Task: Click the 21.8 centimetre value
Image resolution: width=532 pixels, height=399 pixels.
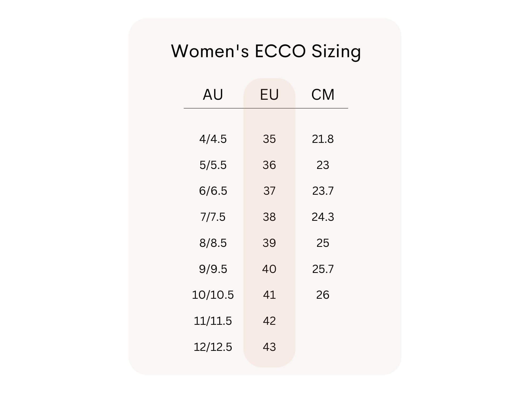Action: coord(323,139)
